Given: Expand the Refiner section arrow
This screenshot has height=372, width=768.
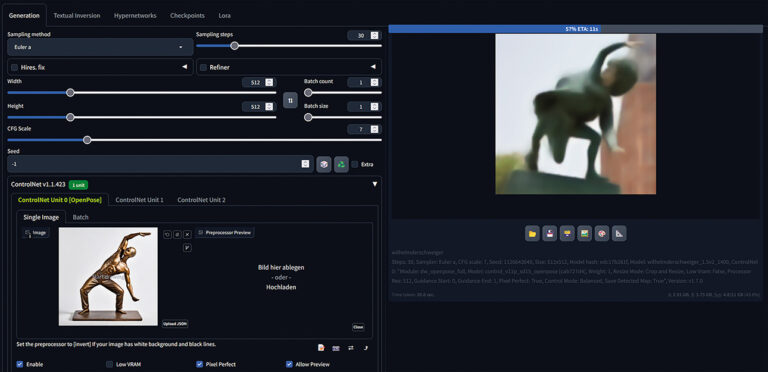Looking at the screenshot, I should pos(373,67).
